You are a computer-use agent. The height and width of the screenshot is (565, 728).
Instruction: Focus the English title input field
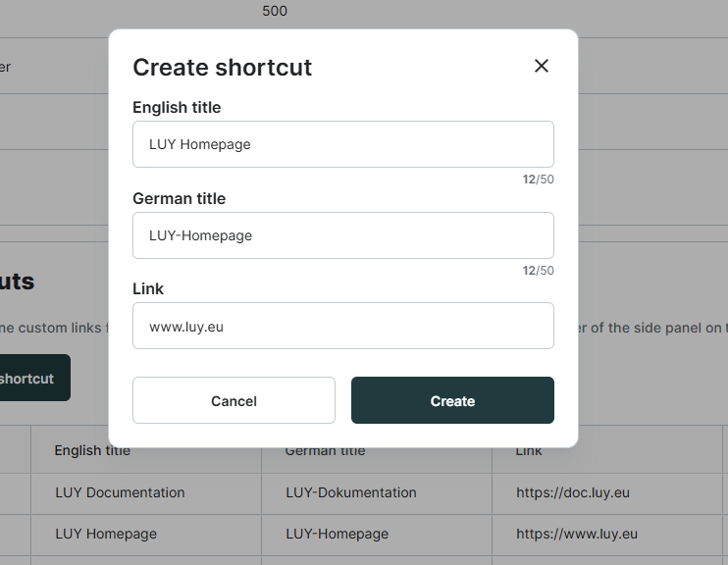[x=342, y=144]
